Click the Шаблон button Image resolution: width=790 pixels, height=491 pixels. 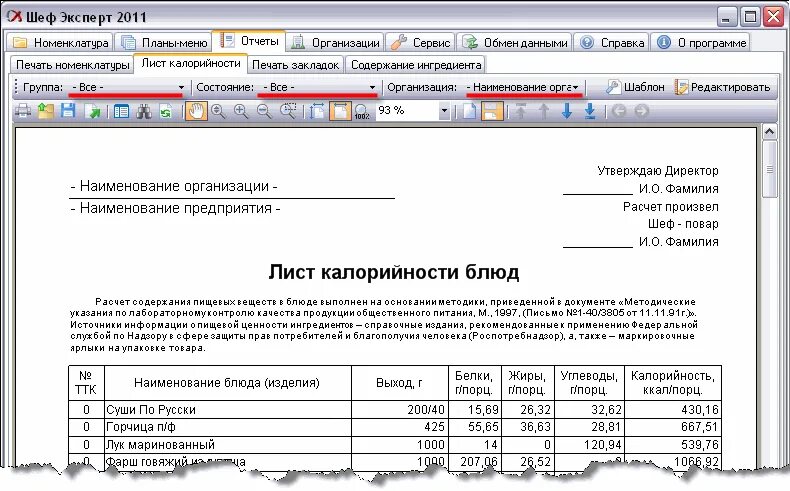(x=635, y=87)
